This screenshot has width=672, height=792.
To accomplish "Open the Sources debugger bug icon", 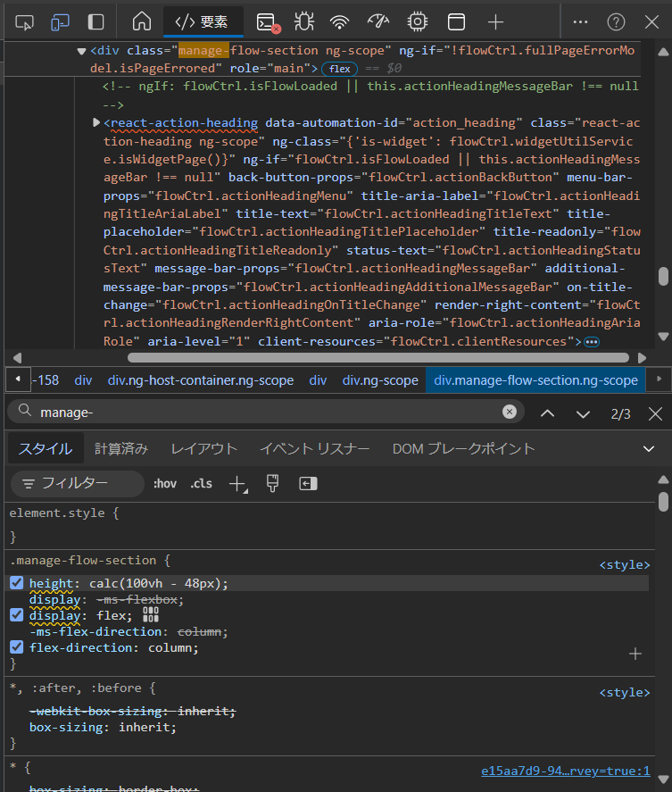I will (303, 21).
